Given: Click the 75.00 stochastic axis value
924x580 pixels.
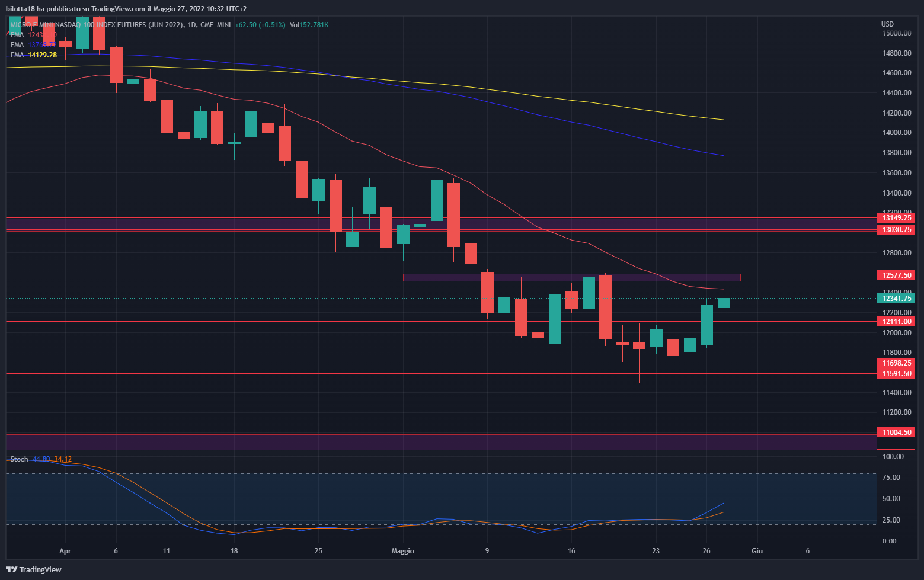Looking at the screenshot, I should (x=891, y=478).
